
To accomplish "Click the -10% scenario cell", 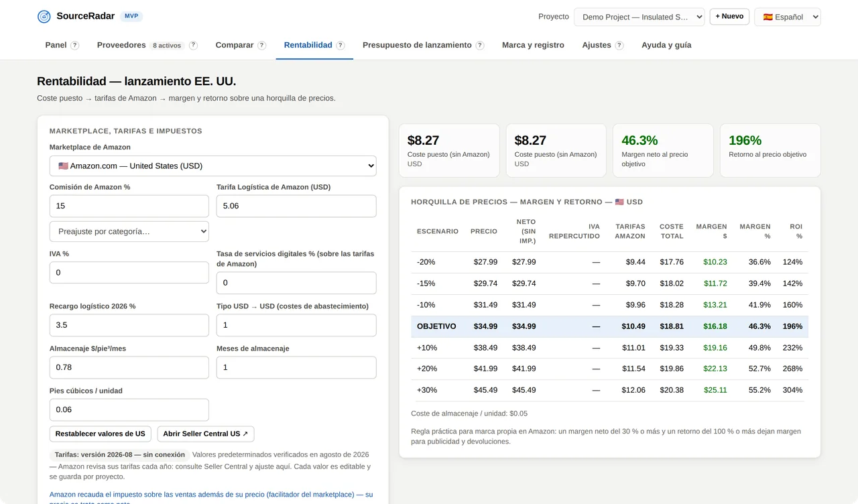I will pos(426,305).
